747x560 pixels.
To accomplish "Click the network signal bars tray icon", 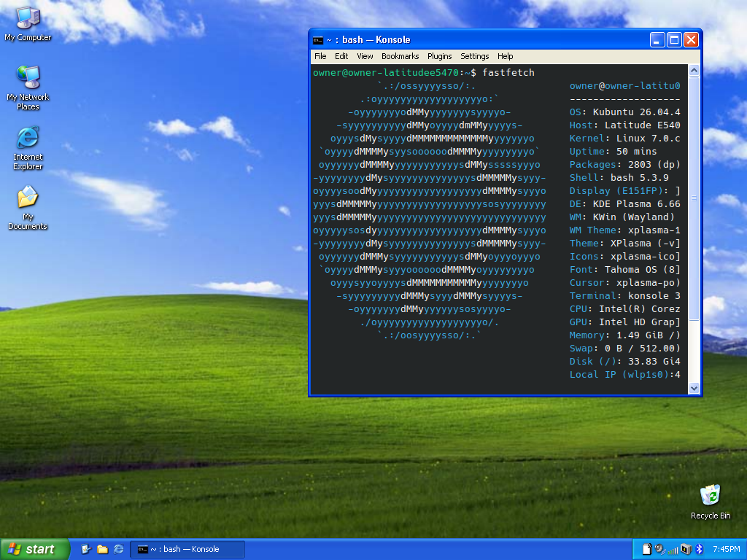I will pyautogui.click(x=673, y=550).
